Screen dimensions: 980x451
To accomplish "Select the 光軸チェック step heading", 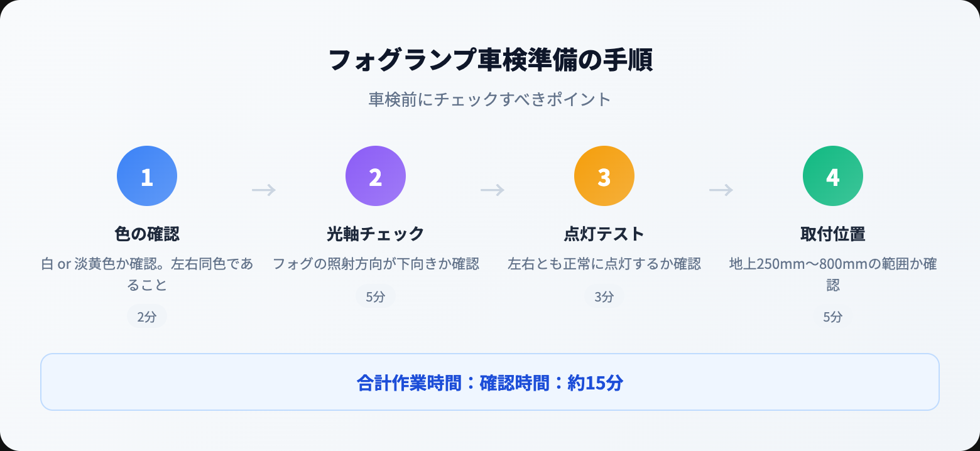I will click(376, 234).
